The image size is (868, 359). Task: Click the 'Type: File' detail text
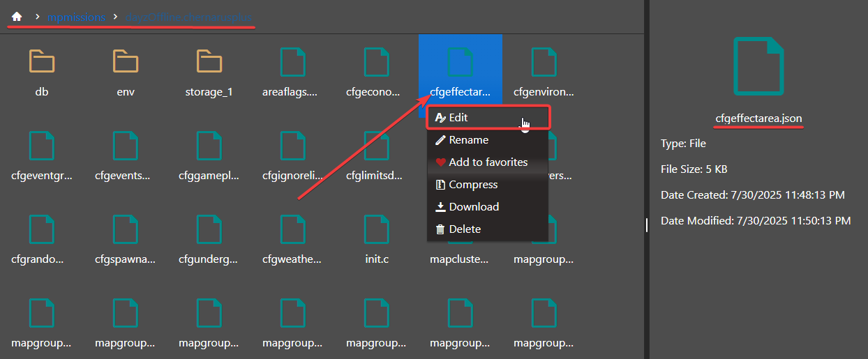(x=684, y=144)
